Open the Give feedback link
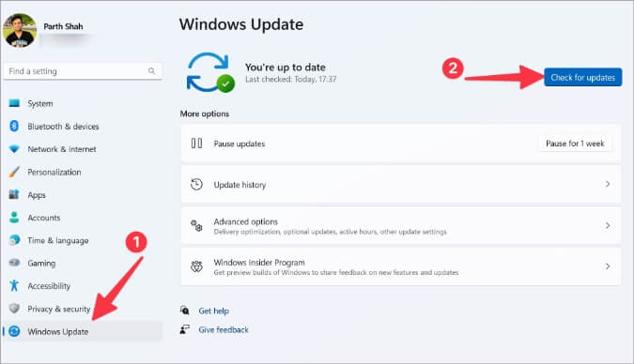The height and width of the screenshot is (364, 634). tap(224, 329)
